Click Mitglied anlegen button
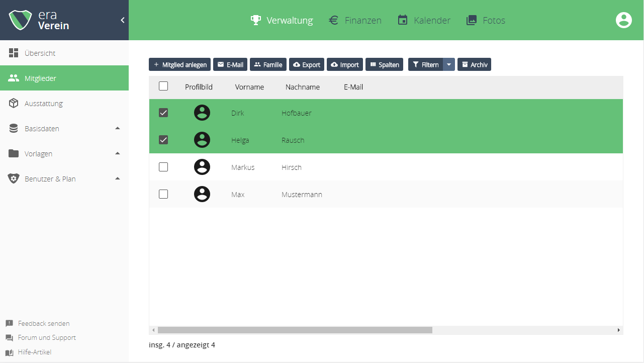This screenshot has width=644, height=363. coord(179,64)
